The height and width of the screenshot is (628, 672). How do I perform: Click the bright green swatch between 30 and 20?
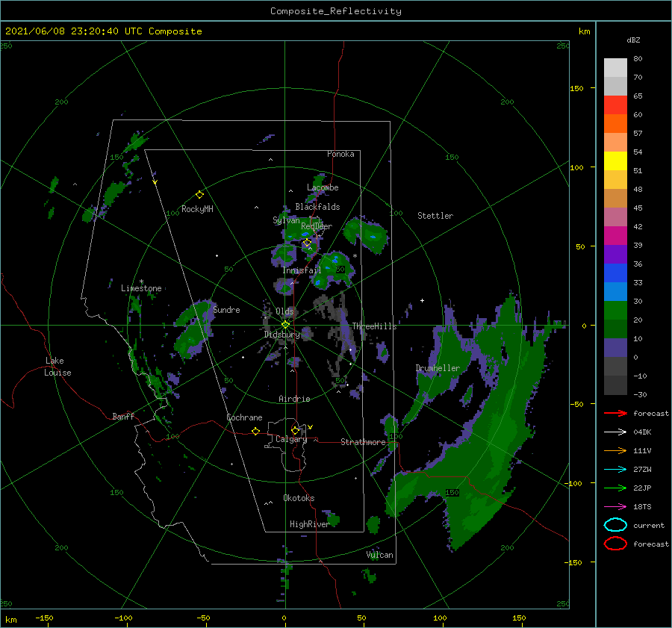tap(615, 311)
